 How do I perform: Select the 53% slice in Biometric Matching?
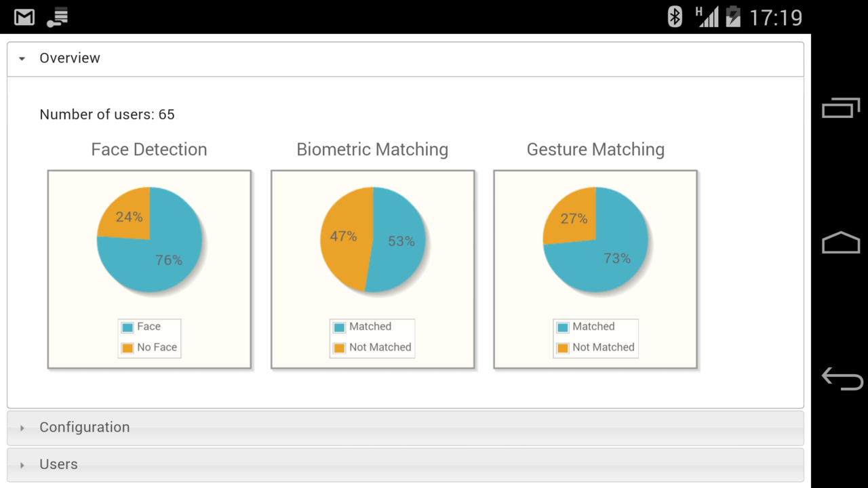[x=400, y=241]
